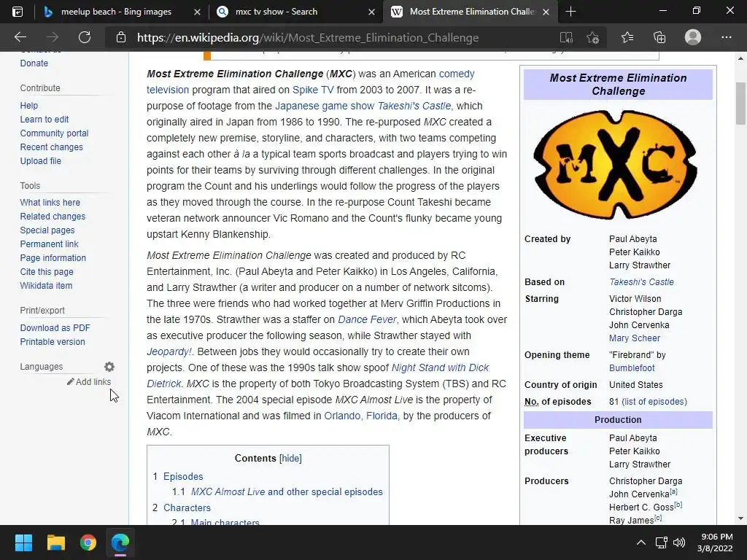Open Bumblefoot link in Opening theme
Viewport: 747px width, 560px height.
tap(632, 368)
